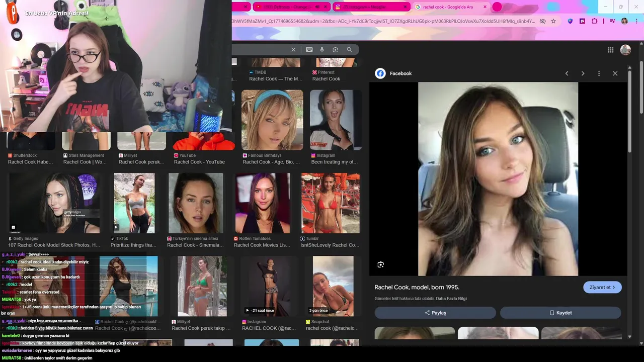Open the Snapchat '3 gün önce' thumbnail
This screenshot has width=644, height=362.
coord(333,286)
